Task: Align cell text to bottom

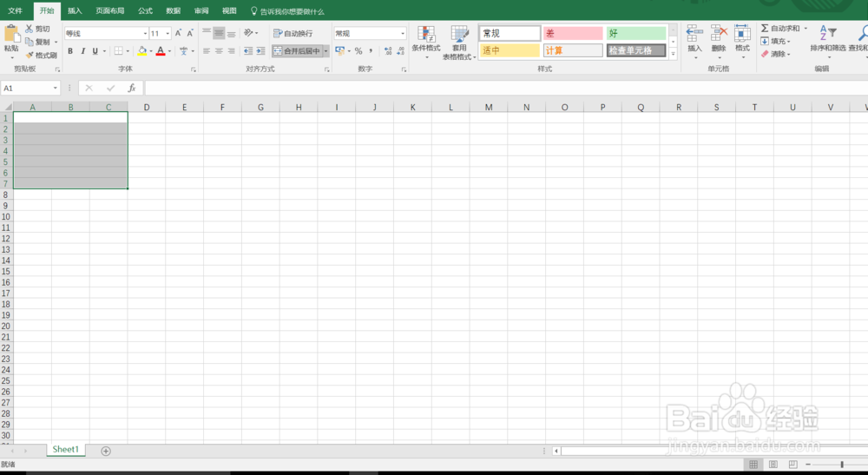Action: pos(232,33)
